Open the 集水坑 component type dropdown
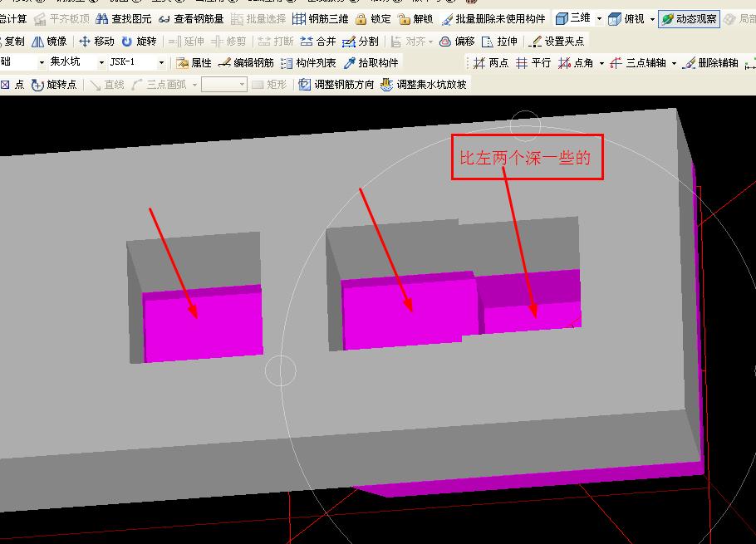Image resolution: width=756 pixels, height=544 pixels. pyautogui.click(x=101, y=62)
